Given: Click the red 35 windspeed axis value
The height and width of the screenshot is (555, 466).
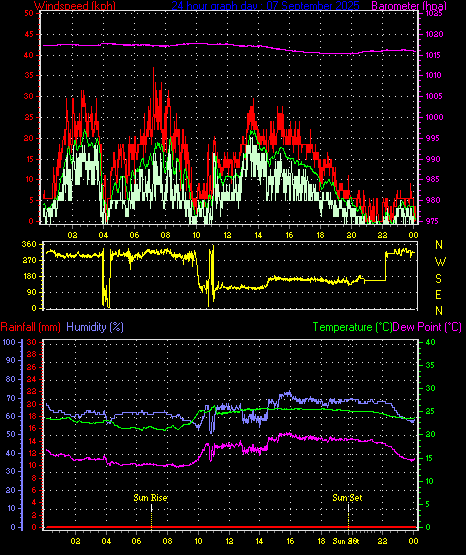Looking at the screenshot, I should [x=29, y=75].
